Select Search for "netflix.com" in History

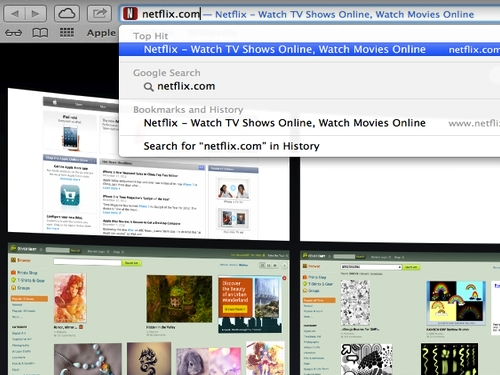click(309, 146)
